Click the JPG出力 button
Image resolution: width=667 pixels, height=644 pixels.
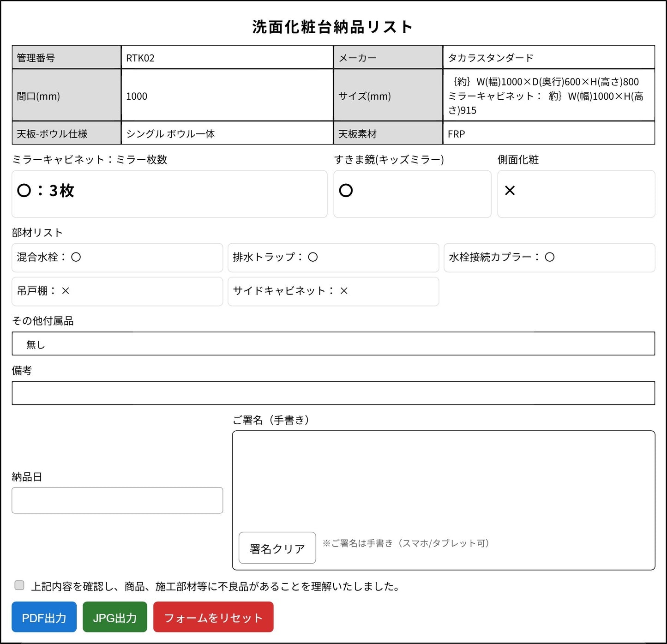tap(114, 617)
